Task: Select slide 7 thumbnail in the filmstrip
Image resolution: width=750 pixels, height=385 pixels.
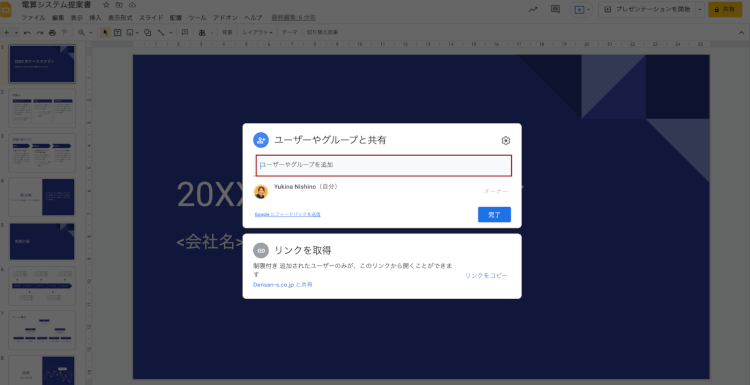Action: pyautogui.click(x=42, y=330)
